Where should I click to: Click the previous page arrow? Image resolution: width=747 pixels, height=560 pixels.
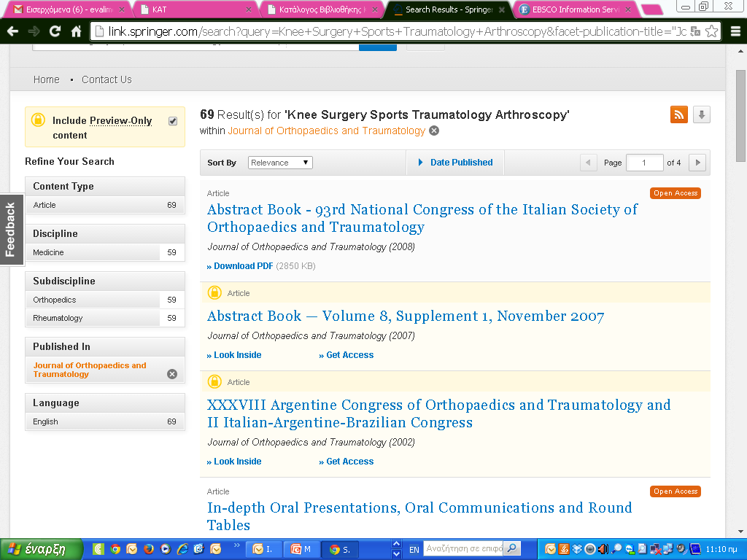click(589, 163)
